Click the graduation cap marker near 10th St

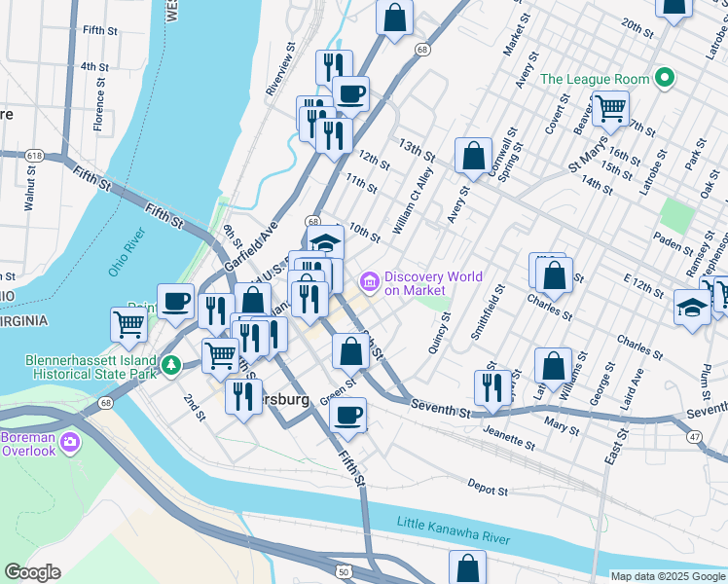coord(325,241)
